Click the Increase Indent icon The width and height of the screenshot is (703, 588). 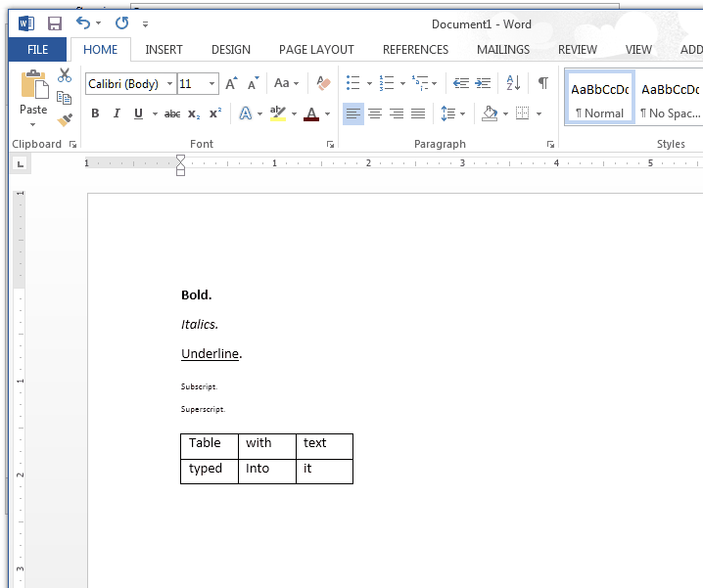pos(483,84)
